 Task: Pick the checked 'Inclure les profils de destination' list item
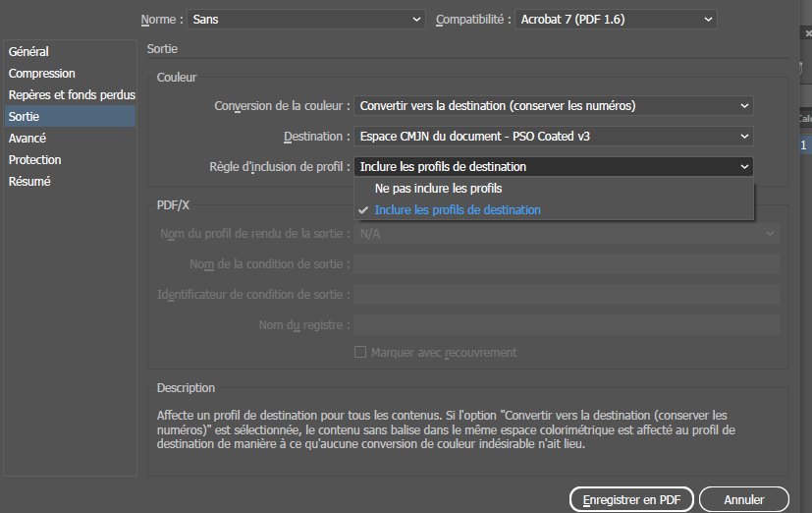tap(458, 210)
